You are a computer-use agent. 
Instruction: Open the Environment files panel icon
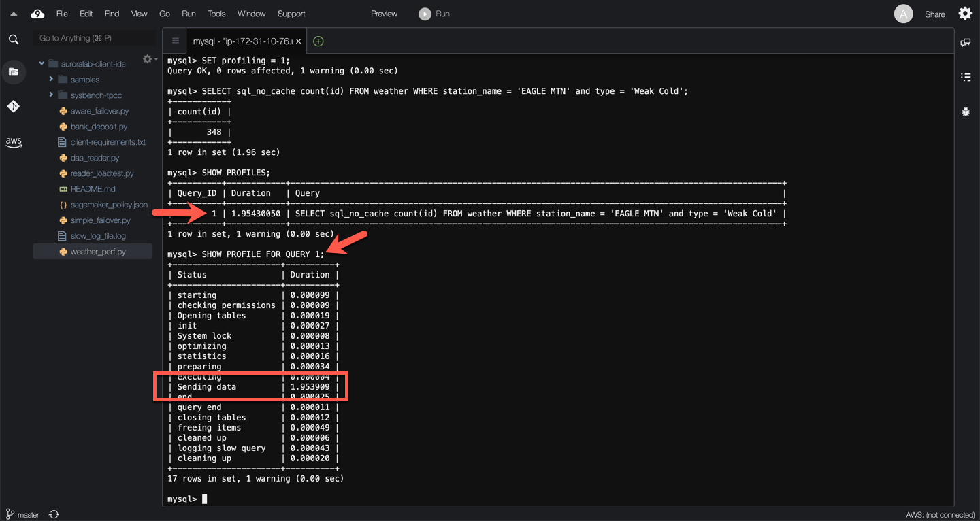click(14, 72)
